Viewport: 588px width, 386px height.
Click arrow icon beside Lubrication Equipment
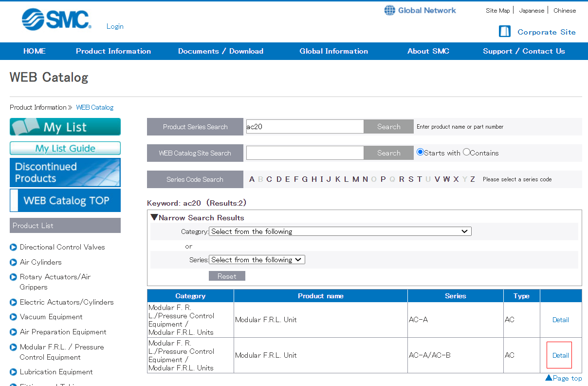(x=14, y=372)
